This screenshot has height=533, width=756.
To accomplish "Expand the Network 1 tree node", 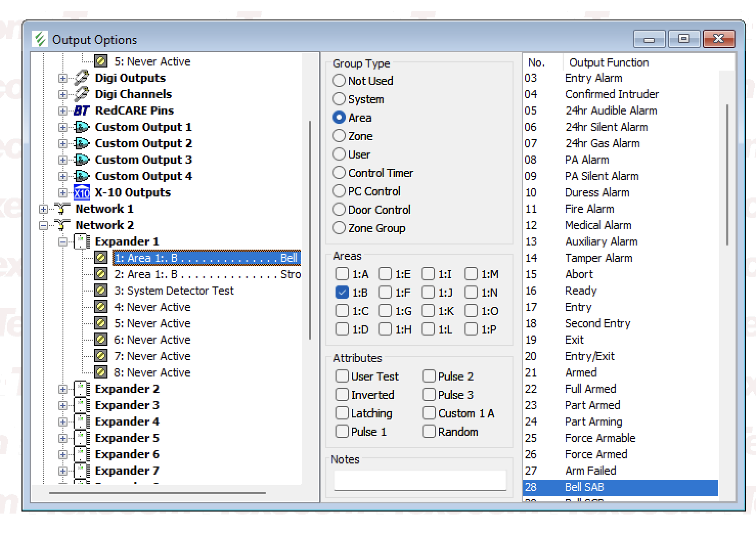I will (43, 209).
